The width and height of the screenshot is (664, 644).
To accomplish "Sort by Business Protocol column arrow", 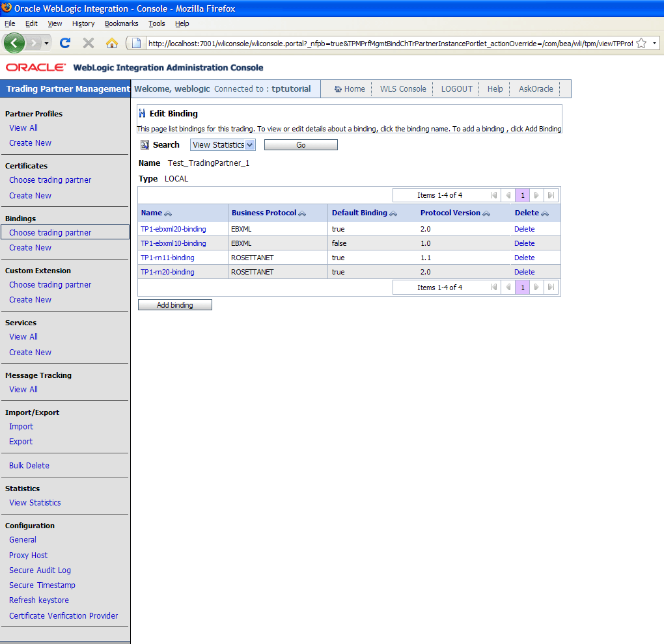I will (x=302, y=213).
